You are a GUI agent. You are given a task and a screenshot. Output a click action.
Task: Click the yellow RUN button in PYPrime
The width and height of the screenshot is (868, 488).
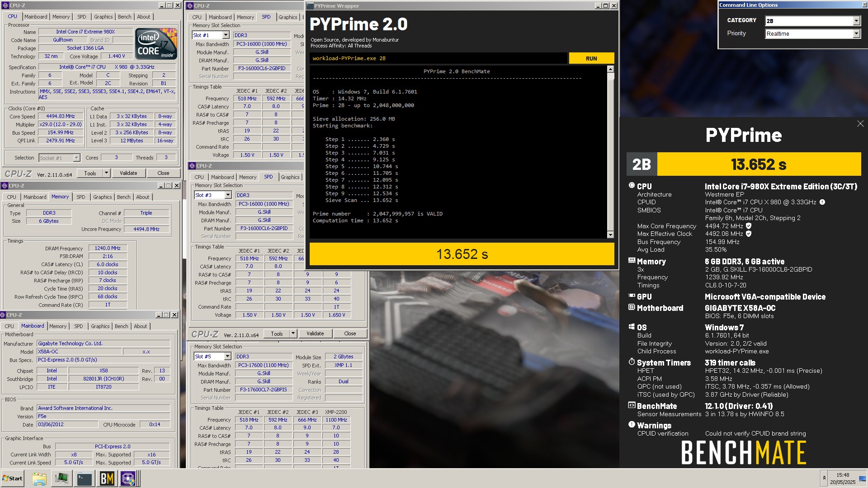[x=591, y=58]
